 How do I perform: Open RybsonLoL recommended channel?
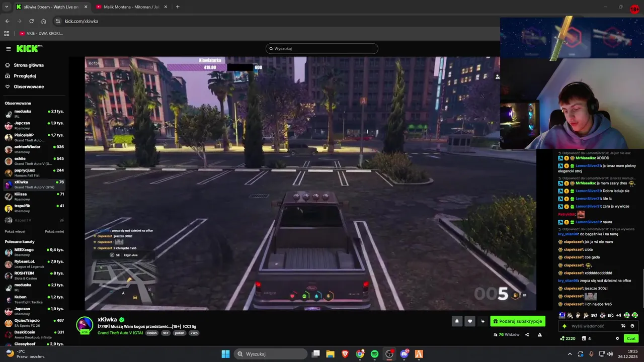pyautogui.click(x=34, y=264)
